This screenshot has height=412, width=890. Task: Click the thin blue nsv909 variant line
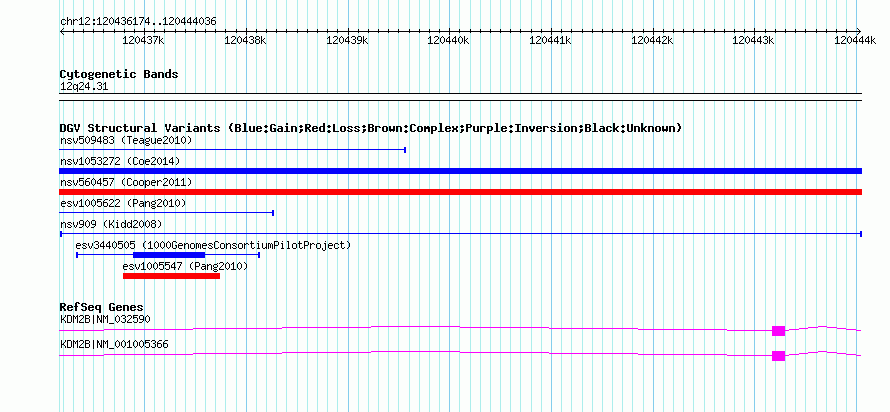click(461, 234)
